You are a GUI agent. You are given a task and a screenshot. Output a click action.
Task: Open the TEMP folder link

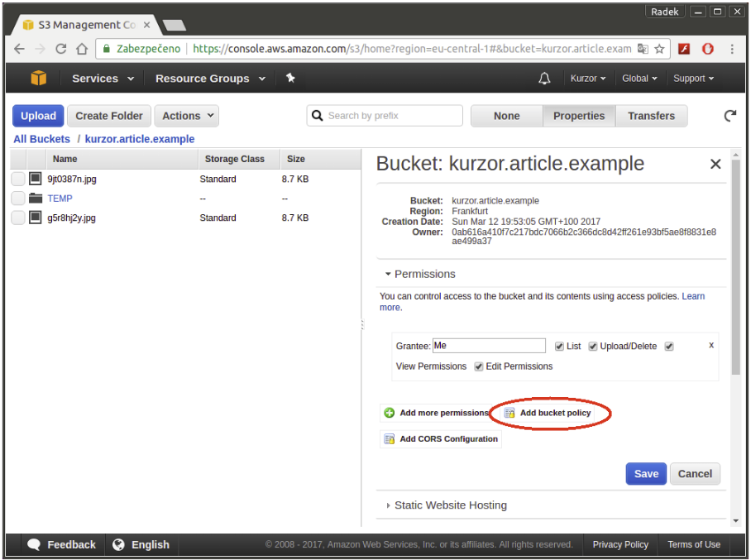[60, 199]
